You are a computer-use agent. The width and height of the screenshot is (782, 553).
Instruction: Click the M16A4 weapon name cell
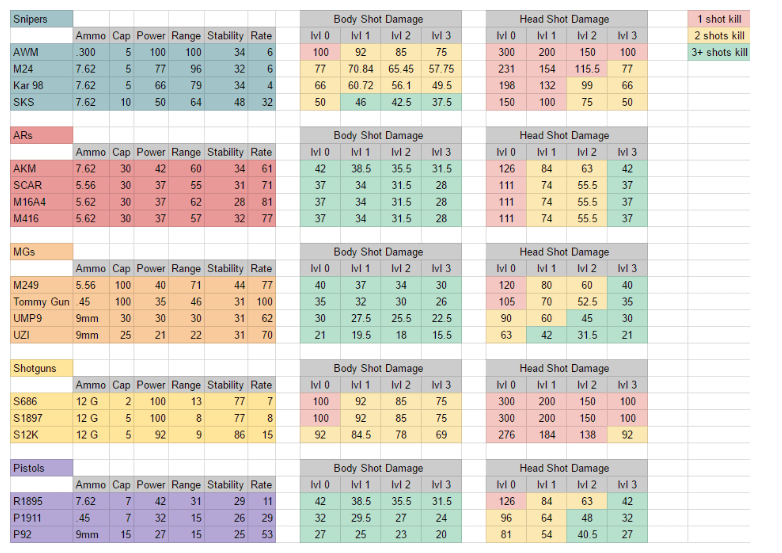pos(41,202)
